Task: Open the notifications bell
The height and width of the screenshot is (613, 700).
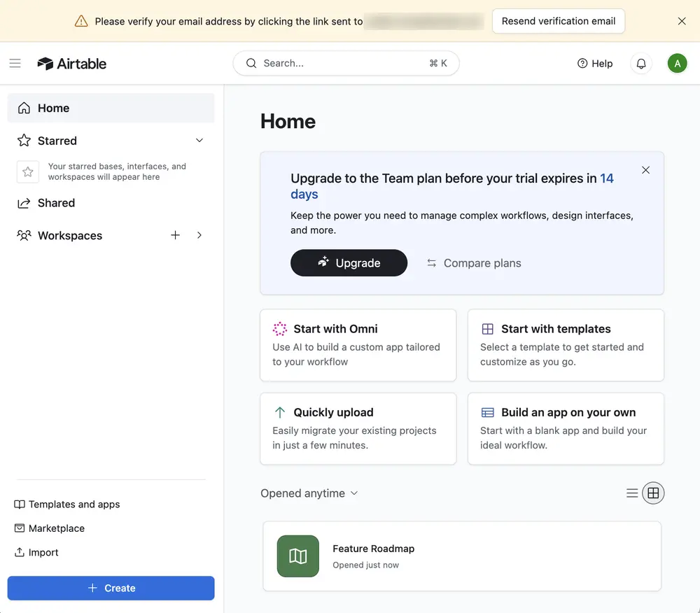Action: pyautogui.click(x=641, y=64)
